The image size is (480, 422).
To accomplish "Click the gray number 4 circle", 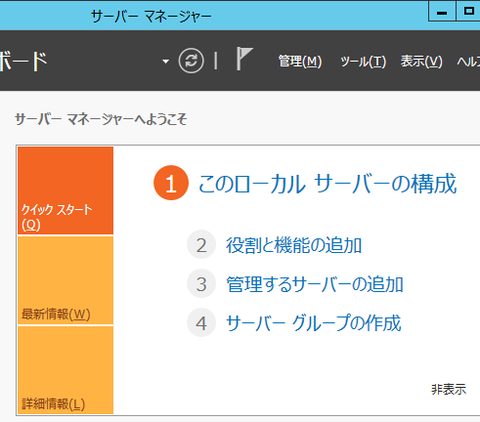I will (201, 323).
